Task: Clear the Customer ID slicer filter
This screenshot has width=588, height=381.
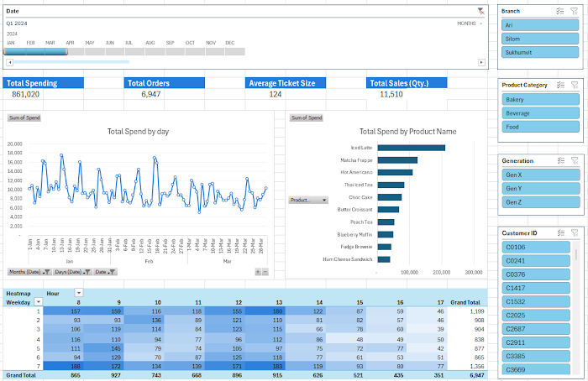Action: click(575, 233)
